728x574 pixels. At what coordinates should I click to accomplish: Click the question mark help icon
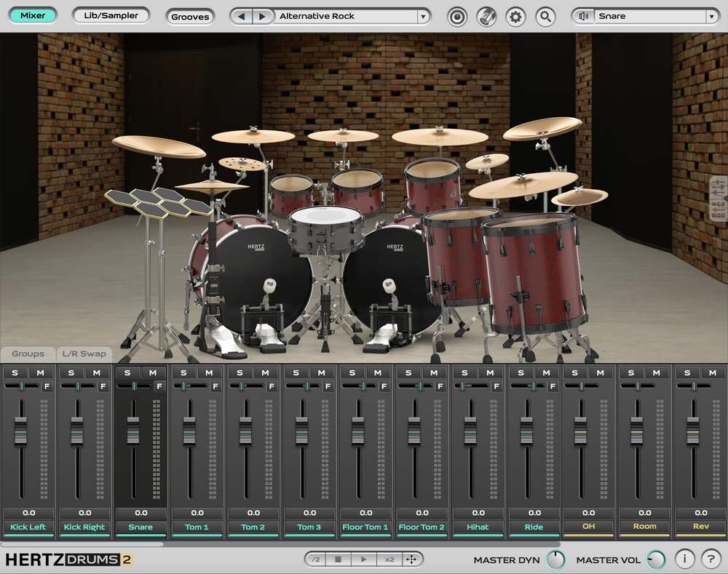(x=711, y=559)
